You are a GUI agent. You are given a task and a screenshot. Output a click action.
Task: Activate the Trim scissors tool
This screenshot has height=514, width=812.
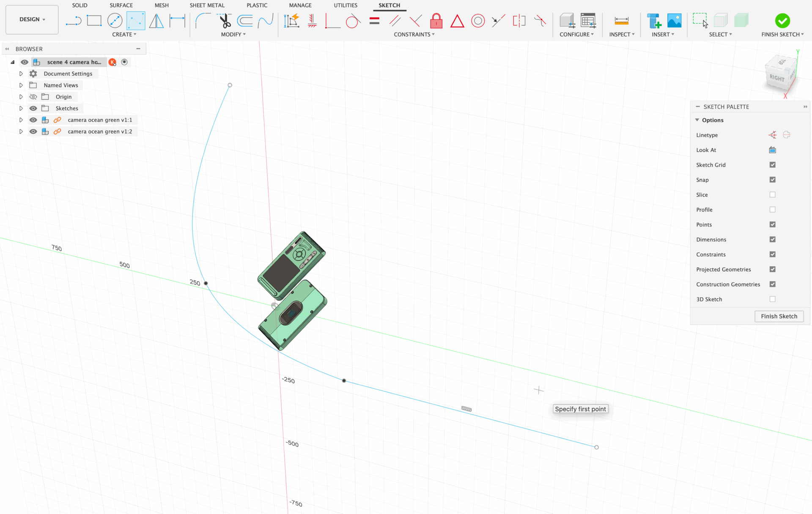point(225,20)
